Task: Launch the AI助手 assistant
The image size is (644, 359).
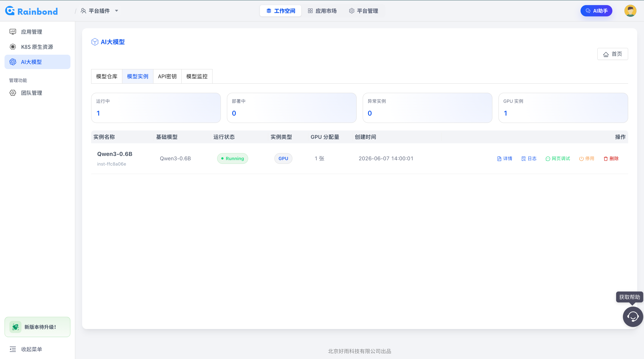Action: point(596,11)
